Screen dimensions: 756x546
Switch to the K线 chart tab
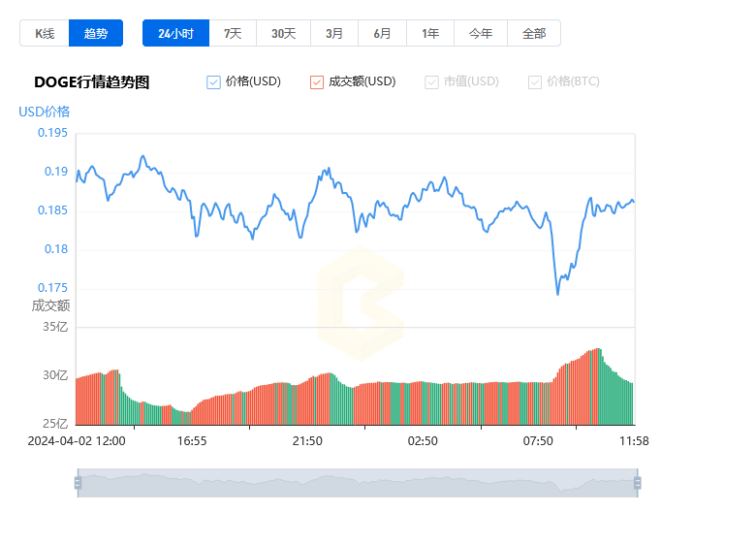click(x=45, y=33)
